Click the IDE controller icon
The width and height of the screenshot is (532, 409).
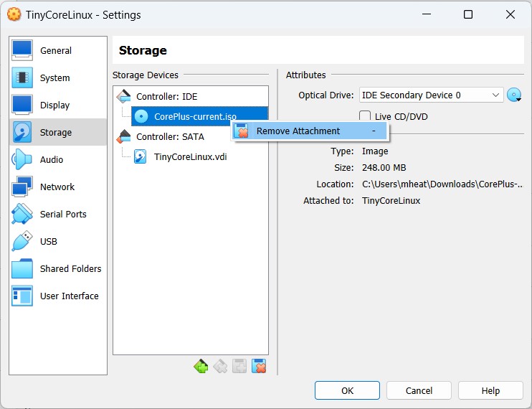click(123, 96)
